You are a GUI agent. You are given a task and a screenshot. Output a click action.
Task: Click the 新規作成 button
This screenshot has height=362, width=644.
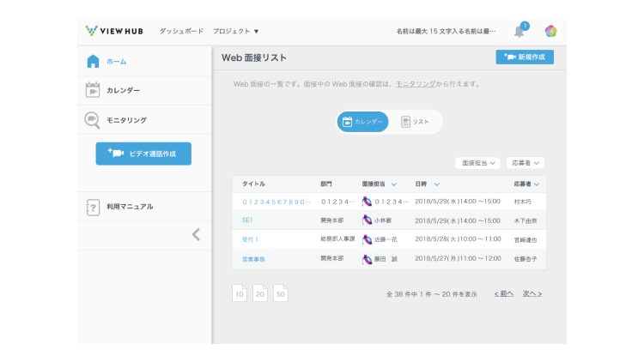pos(525,57)
